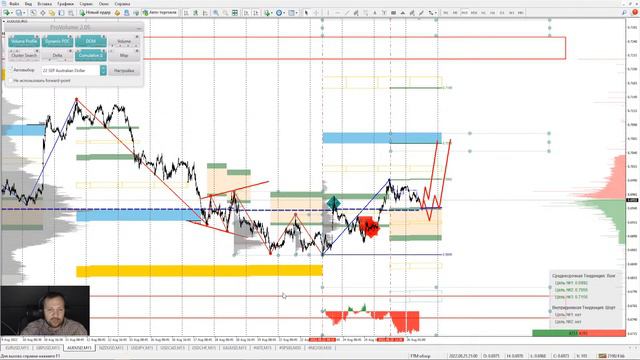640x360 pixels.
Task: Toggle the Auto Trading button
Action: pyautogui.click(x=160, y=13)
